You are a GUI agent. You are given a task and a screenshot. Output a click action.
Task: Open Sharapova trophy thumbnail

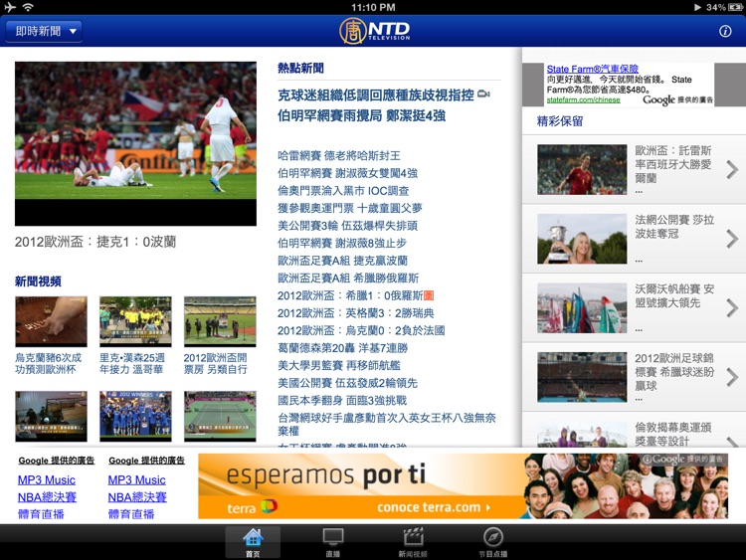pos(582,239)
